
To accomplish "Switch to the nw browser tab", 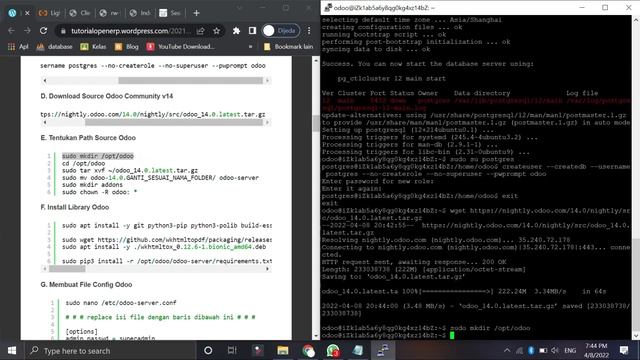I will click(109, 13).
